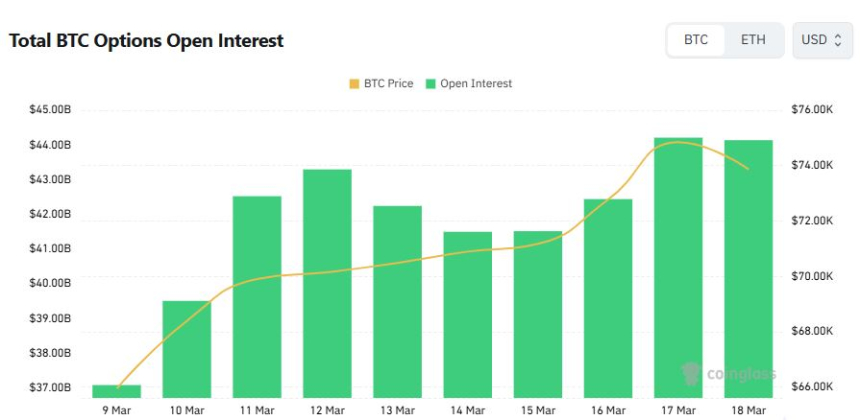Viewport: 860px width, 420px height.
Task: Click the Total BTC Options Open Interest title
Action: [x=146, y=41]
